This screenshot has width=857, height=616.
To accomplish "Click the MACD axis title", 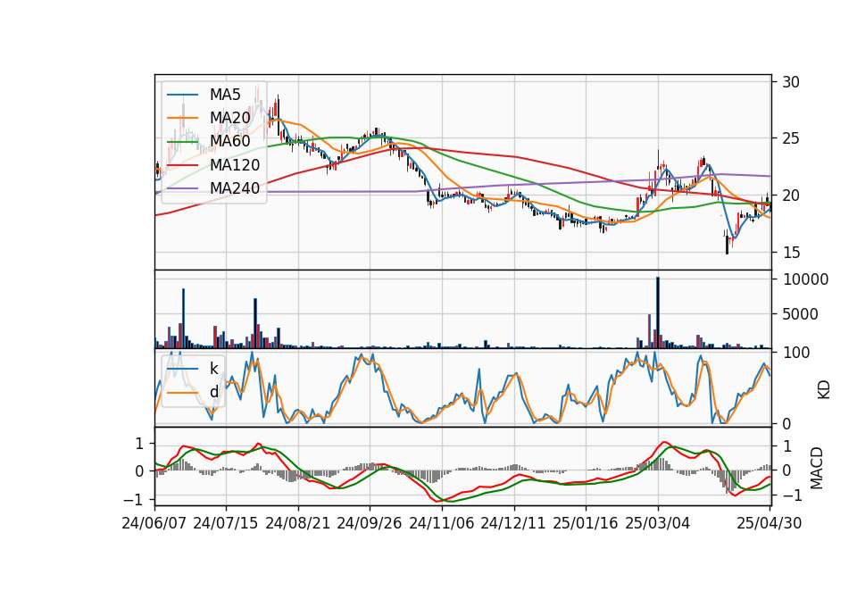I will click(x=817, y=468).
